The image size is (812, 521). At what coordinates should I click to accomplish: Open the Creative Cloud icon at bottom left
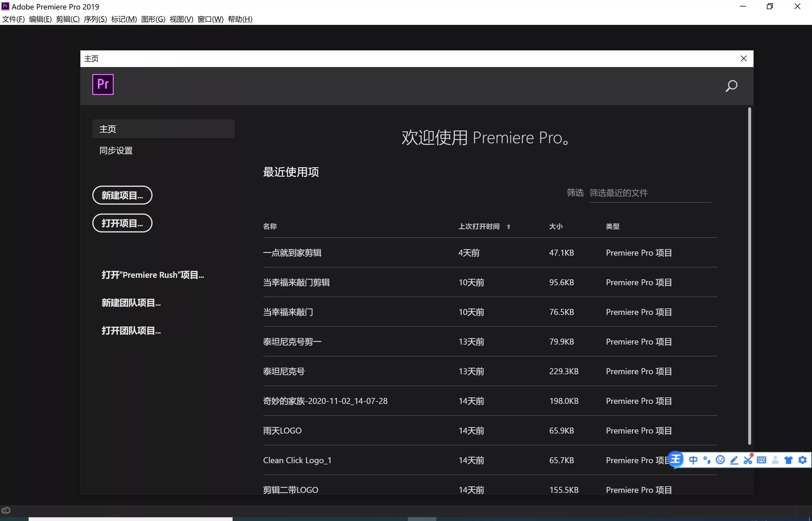(6, 510)
